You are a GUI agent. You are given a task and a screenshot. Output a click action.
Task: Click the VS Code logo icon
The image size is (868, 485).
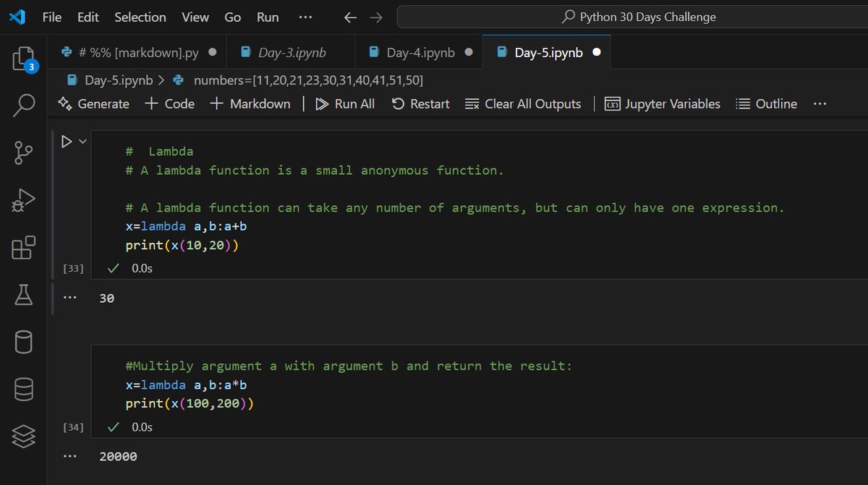coord(17,17)
